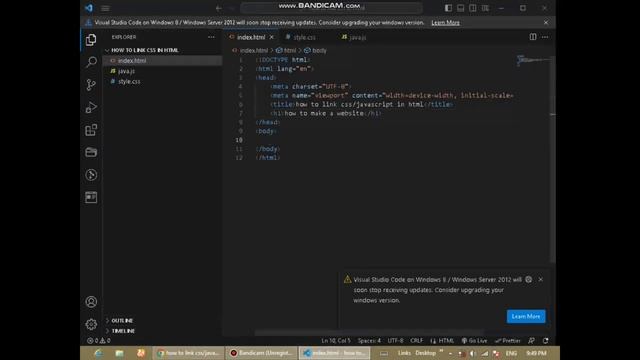Open the Manage gear settings
The width and height of the screenshot is (640, 360).
[x=91, y=324]
